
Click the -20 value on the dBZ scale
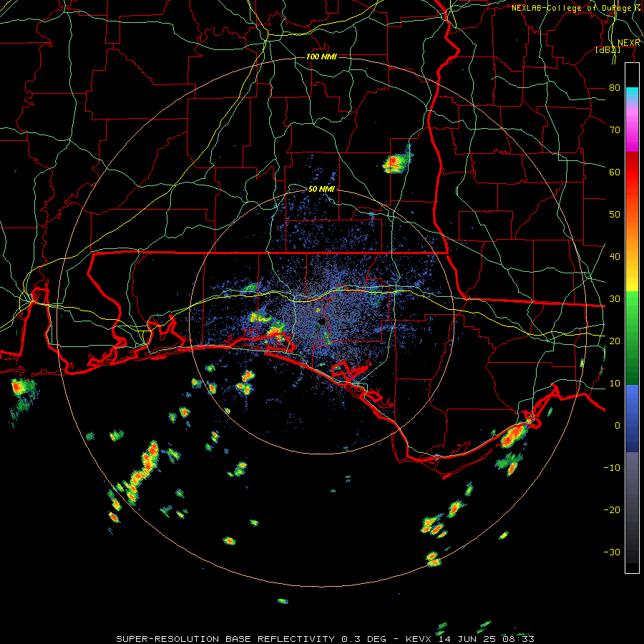click(x=612, y=509)
